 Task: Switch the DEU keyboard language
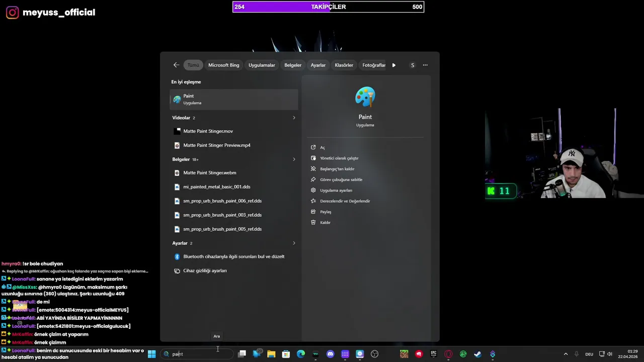coord(589,354)
